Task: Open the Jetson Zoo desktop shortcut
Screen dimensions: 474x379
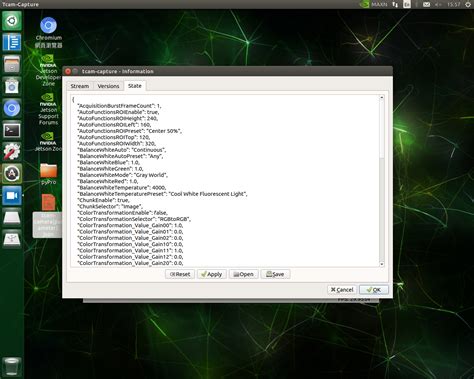Action: [48, 142]
